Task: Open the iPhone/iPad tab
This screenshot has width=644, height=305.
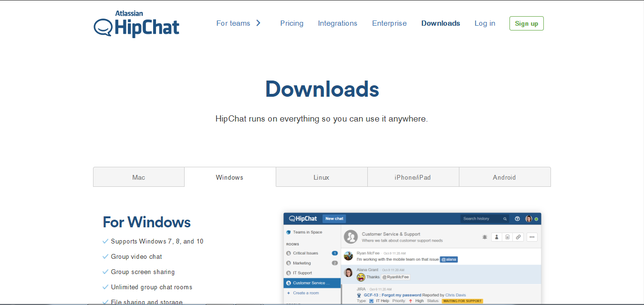Action: pyautogui.click(x=413, y=177)
